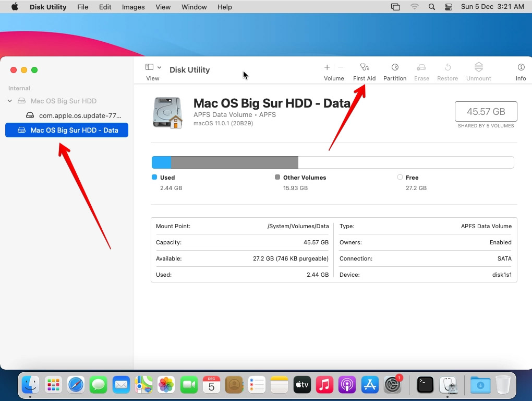
Task: Click Disk Utility icon in the Dock
Action: pos(448,385)
